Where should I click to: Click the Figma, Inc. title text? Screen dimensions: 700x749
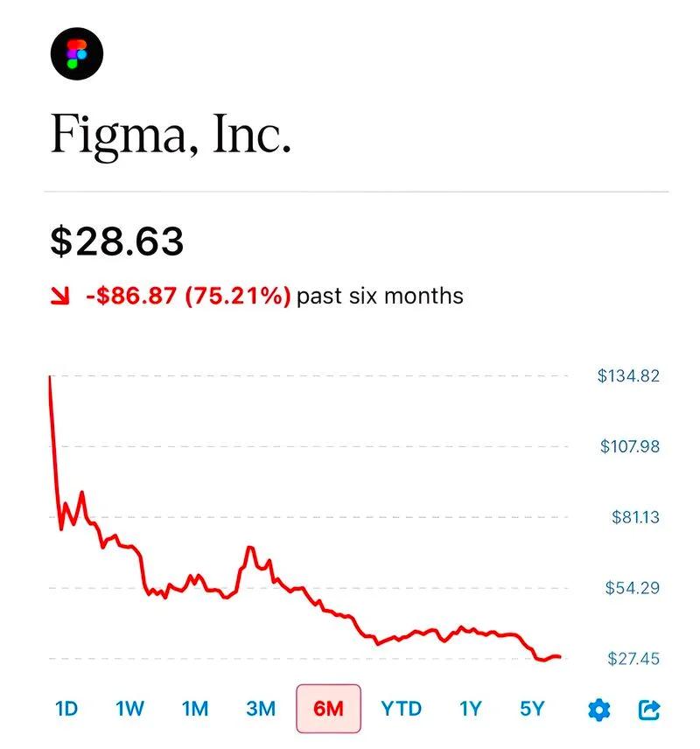(x=171, y=133)
